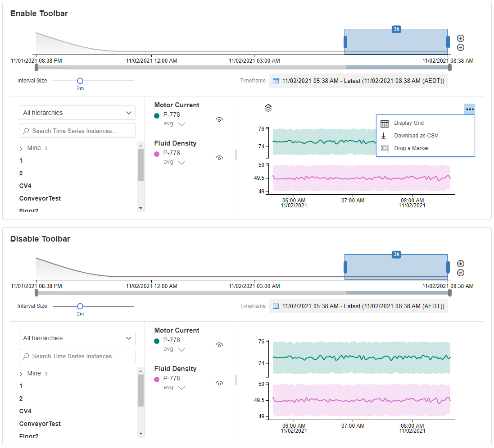Focus the search instances field in Enable Toolbar
The image size is (494, 448).
click(x=77, y=131)
